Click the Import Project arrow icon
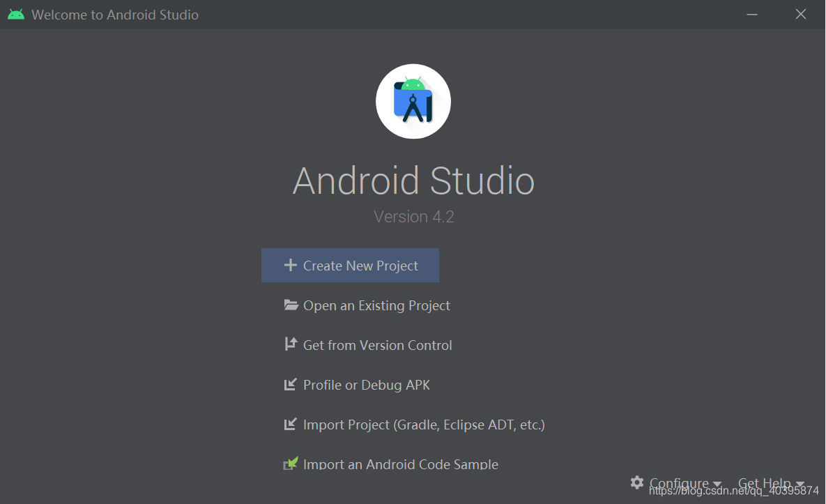 (x=290, y=424)
